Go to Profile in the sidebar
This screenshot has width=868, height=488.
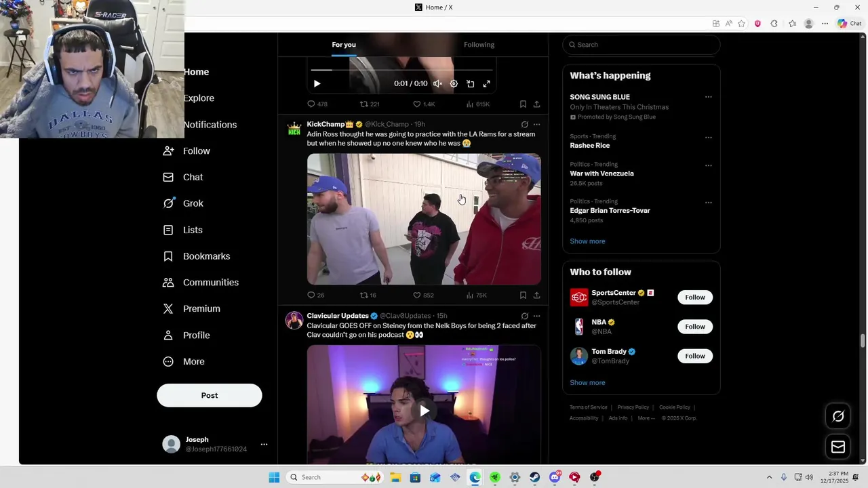(x=186, y=335)
